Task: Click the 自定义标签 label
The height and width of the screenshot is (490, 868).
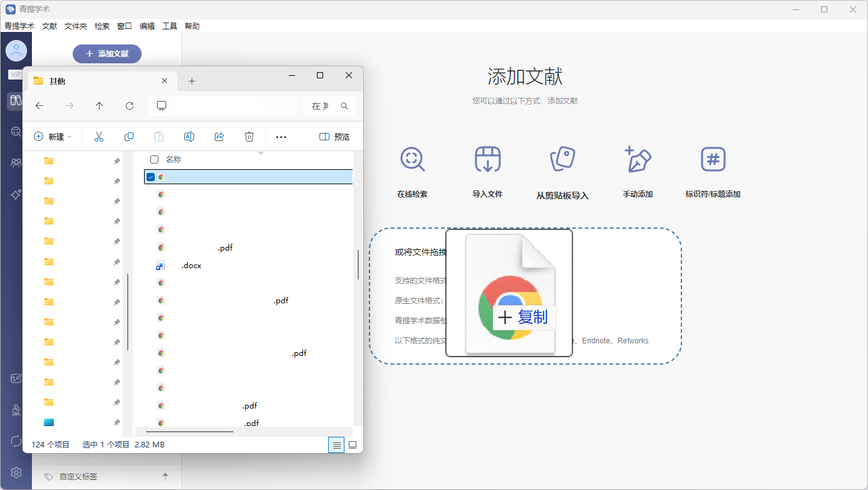Action: (78, 477)
